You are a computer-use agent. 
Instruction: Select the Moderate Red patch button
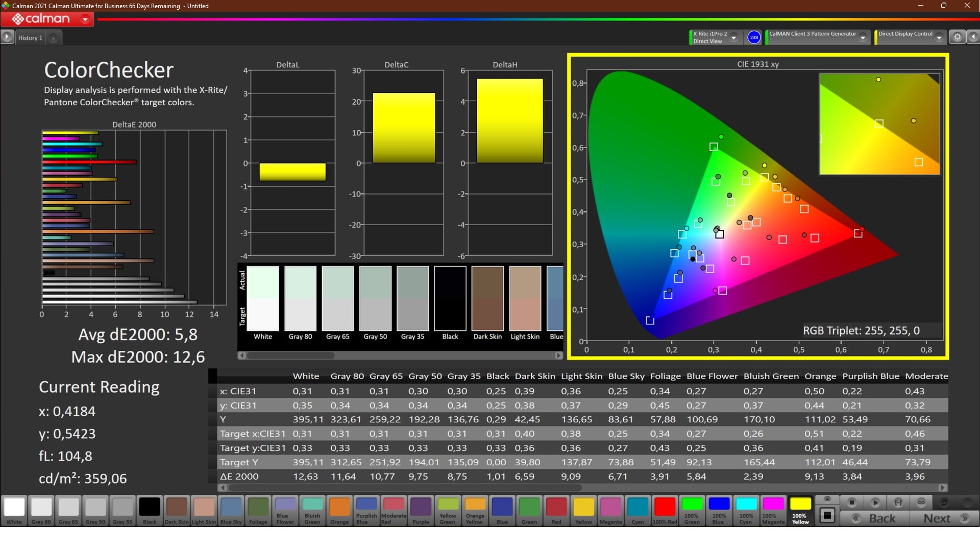394,510
